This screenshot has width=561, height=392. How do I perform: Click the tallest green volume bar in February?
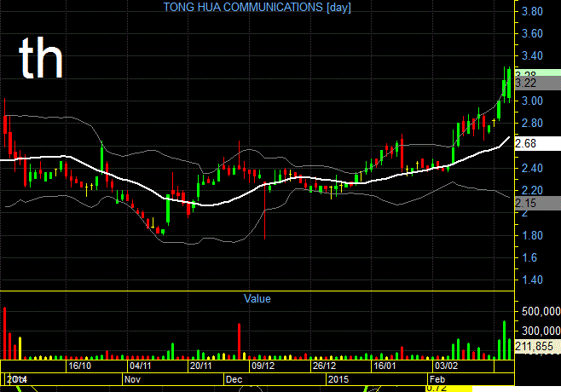click(x=505, y=340)
